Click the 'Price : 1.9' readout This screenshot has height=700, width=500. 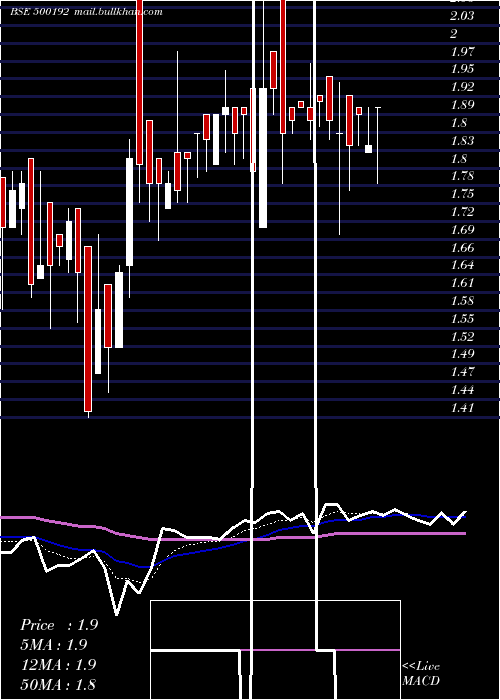[59, 625]
